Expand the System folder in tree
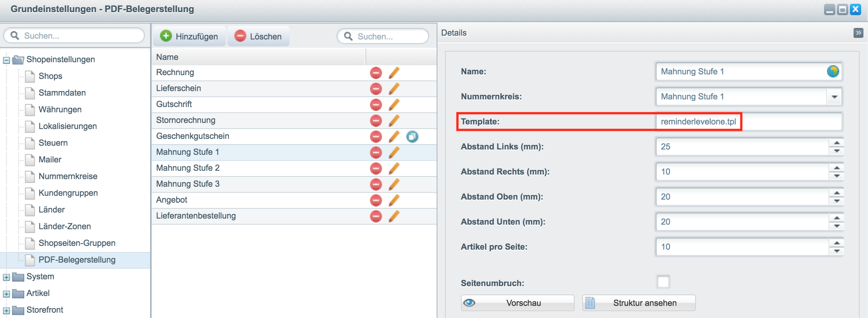Image resolution: width=868 pixels, height=318 pixels. pos(6,277)
